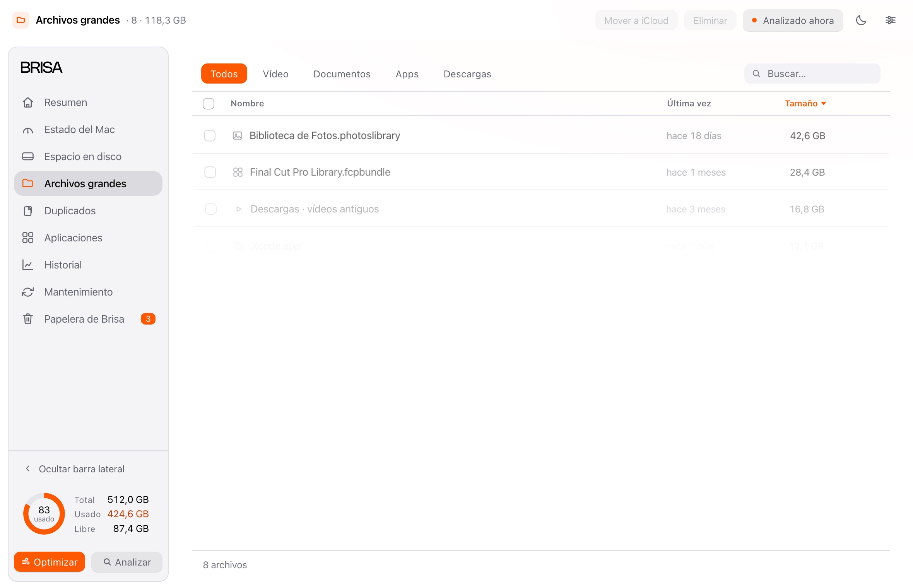Check Final Cut Pro Library.fcpbundle checkbox
The image size is (913, 588).
(x=210, y=172)
